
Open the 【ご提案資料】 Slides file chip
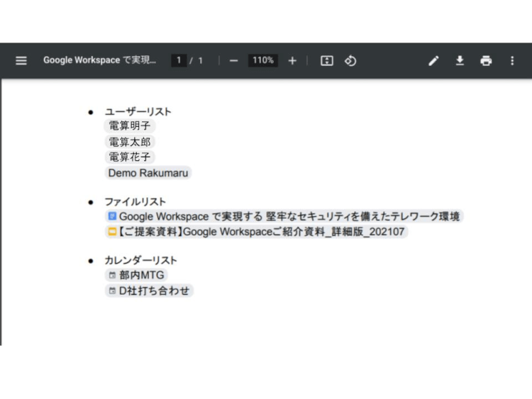(x=256, y=232)
